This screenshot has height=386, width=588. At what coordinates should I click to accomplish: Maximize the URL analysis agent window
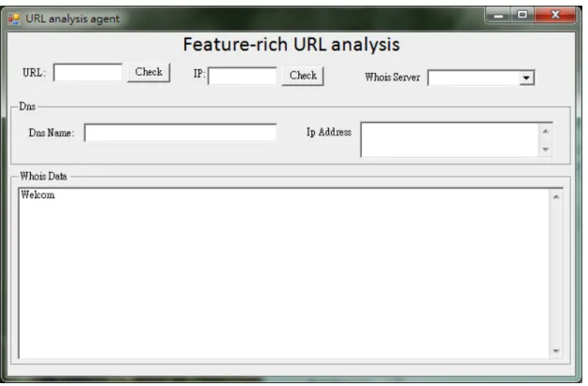coord(522,15)
